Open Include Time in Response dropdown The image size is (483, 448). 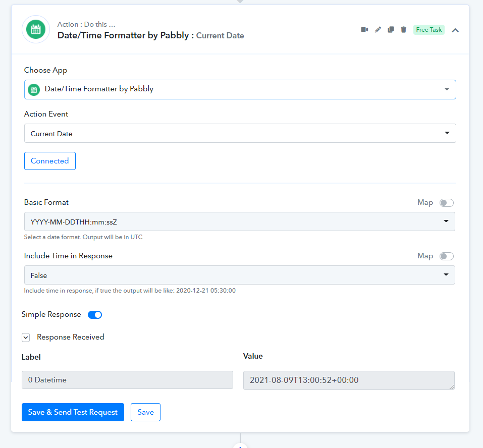240,275
